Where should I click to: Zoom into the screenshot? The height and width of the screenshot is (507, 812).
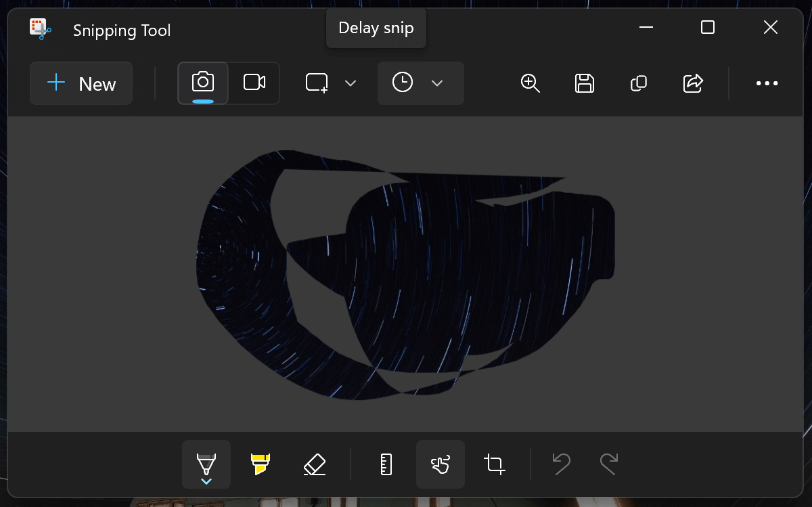click(x=531, y=83)
